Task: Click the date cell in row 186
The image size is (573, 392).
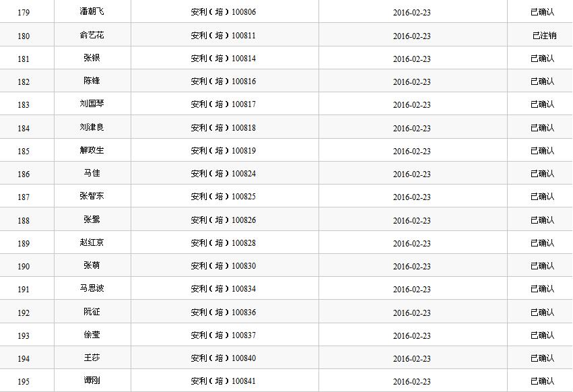Action: [x=411, y=174]
